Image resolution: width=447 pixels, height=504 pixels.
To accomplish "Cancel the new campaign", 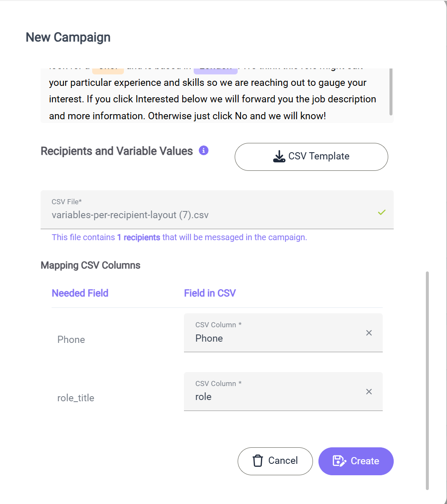I will (275, 461).
